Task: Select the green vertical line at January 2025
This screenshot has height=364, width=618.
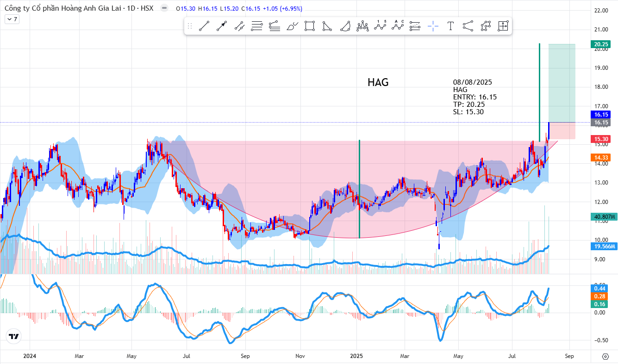Action: [x=359, y=189]
